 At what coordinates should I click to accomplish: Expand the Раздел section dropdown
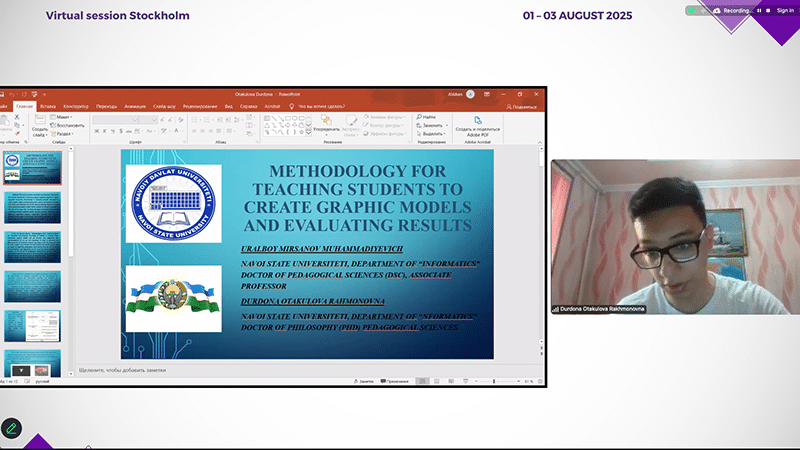(65, 133)
